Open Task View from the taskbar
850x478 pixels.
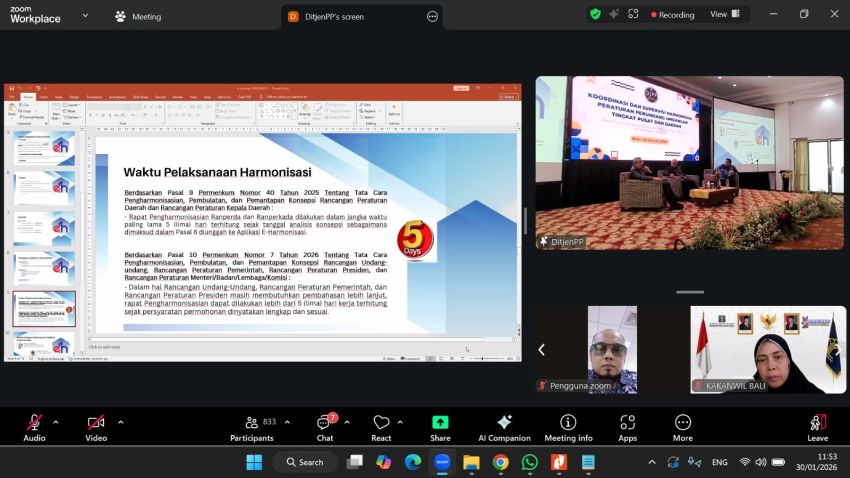coord(355,462)
